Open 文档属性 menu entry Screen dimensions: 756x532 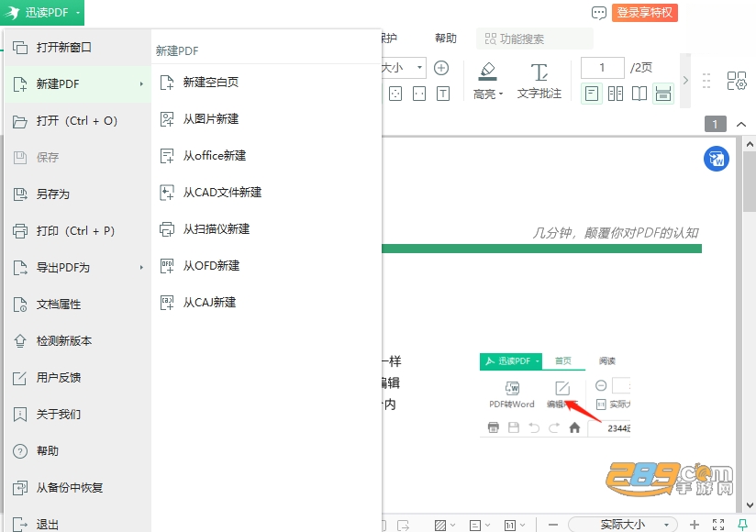tap(77, 305)
